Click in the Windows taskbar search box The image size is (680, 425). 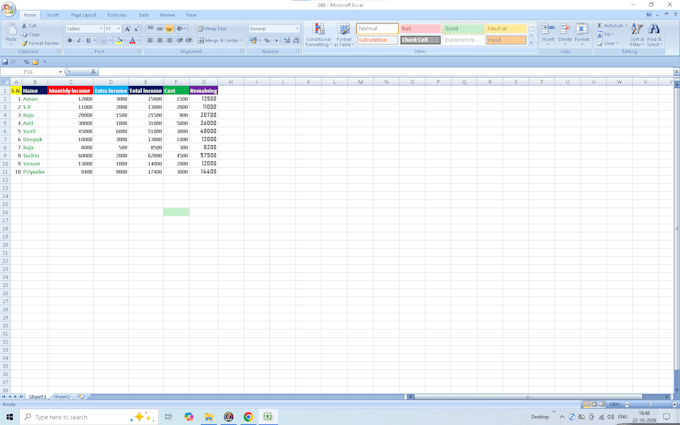point(89,417)
